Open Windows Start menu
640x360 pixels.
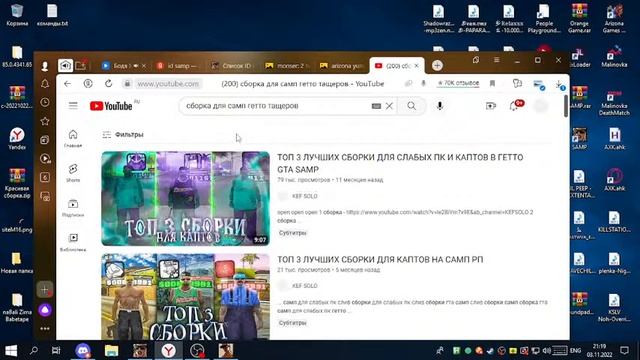pos(11,351)
